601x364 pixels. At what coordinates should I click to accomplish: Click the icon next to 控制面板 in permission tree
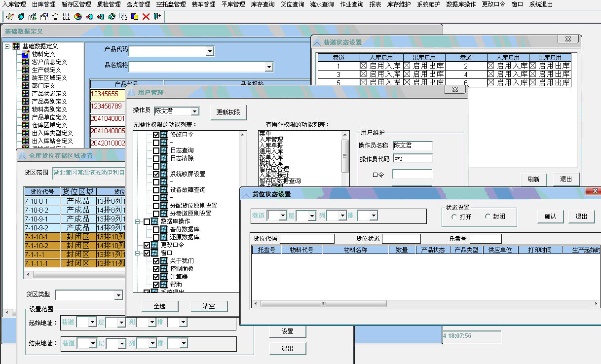tap(164, 268)
